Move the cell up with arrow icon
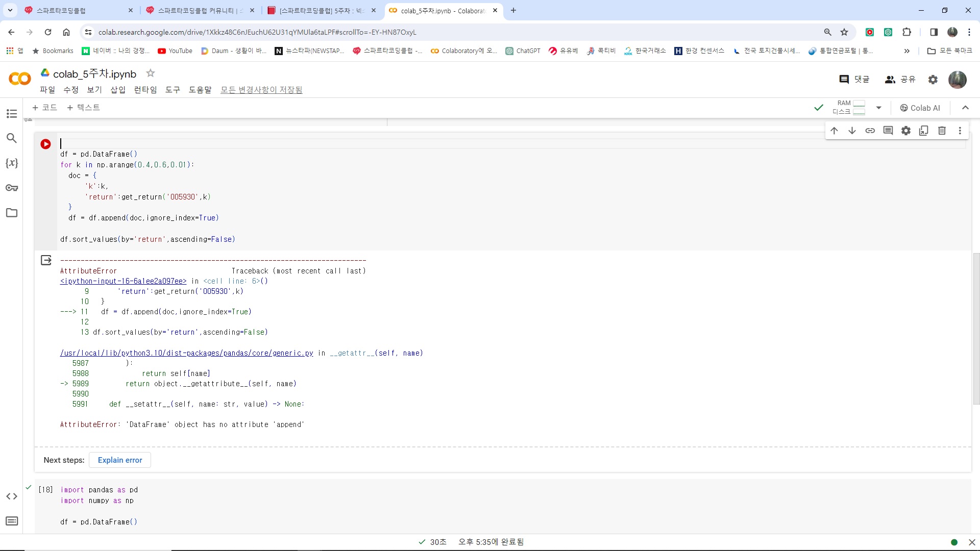The width and height of the screenshot is (980, 551). [834, 131]
